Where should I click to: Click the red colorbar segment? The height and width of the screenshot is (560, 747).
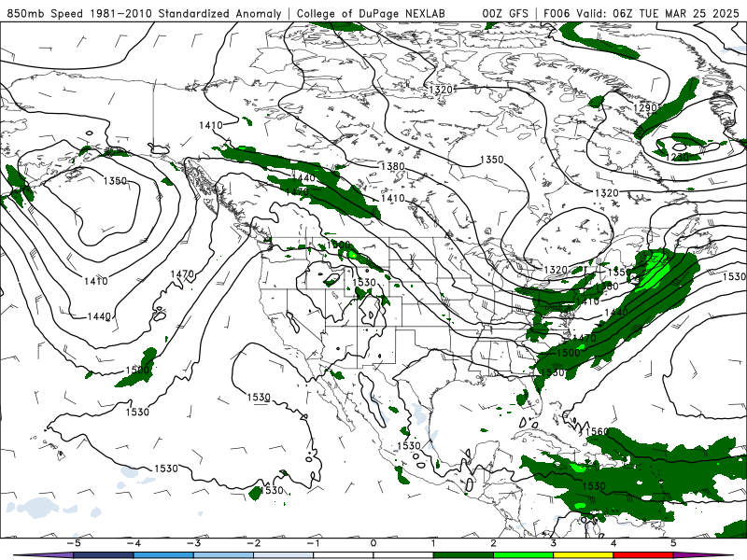[x=643, y=555]
